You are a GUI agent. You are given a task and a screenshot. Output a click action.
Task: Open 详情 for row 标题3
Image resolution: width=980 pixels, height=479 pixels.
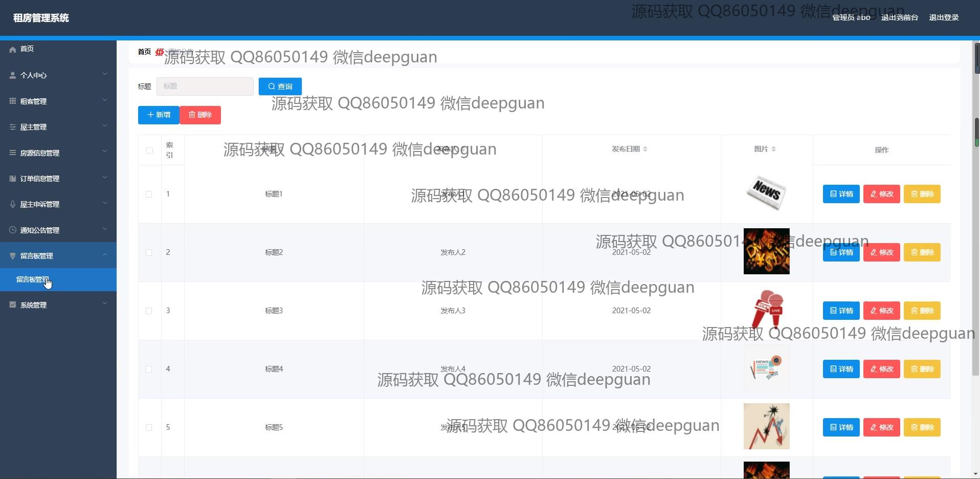point(841,311)
